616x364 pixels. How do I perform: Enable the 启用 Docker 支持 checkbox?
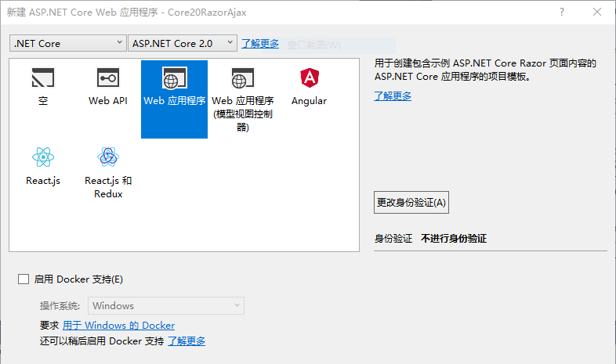click(x=24, y=279)
